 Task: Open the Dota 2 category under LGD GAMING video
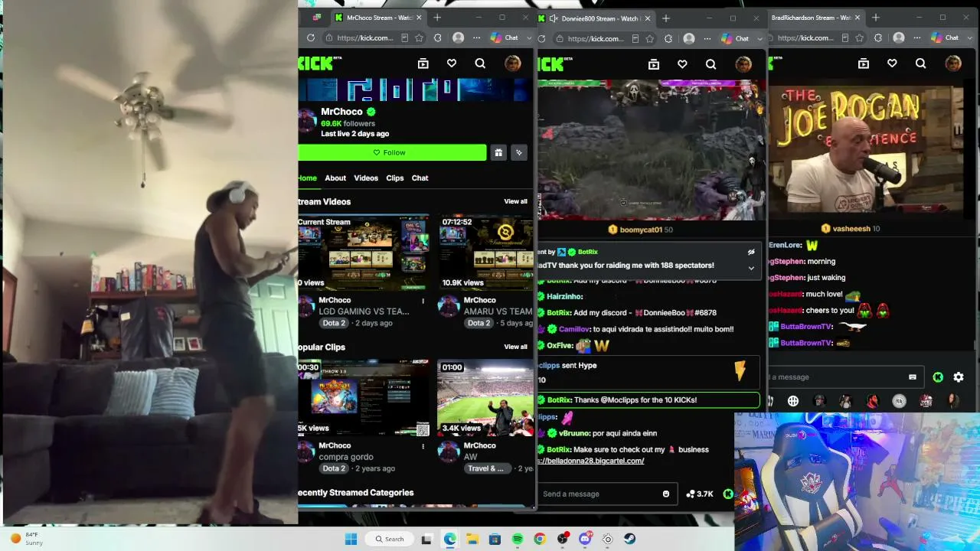coord(334,323)
